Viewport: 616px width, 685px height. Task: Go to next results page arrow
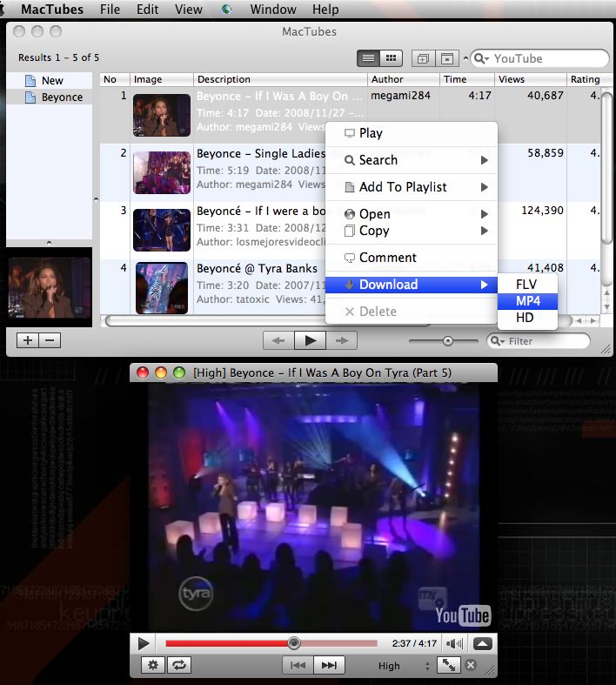[x=342, y=340]
